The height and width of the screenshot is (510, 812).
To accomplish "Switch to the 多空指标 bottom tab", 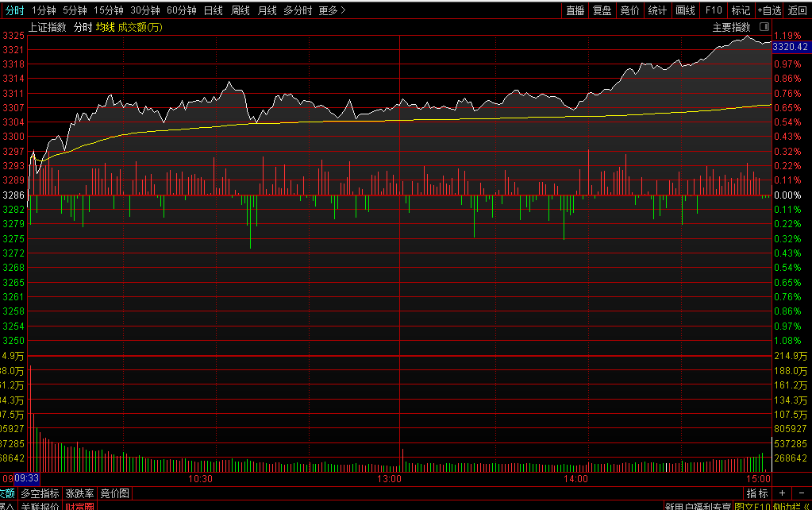I will [x=40, y=493].
